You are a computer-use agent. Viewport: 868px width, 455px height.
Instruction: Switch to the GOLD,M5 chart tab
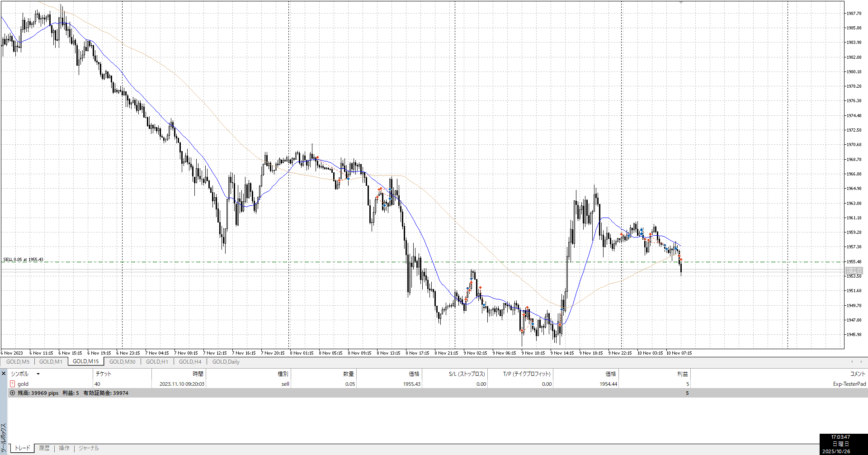tap(18, 362)
